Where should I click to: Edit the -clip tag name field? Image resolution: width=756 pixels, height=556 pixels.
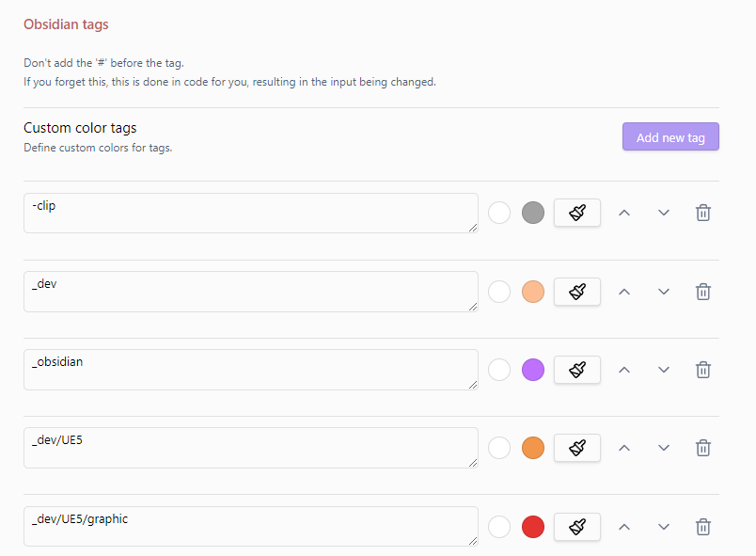[x=251, y=214]
